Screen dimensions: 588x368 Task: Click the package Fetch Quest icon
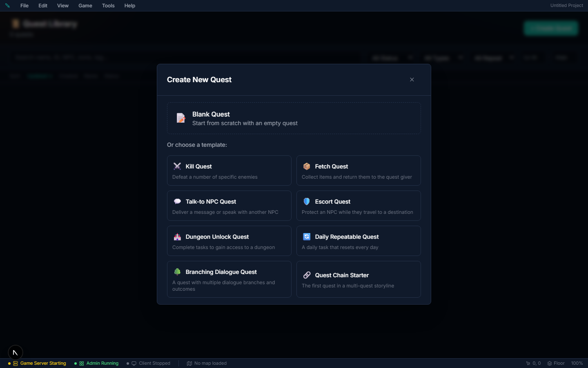307,166
